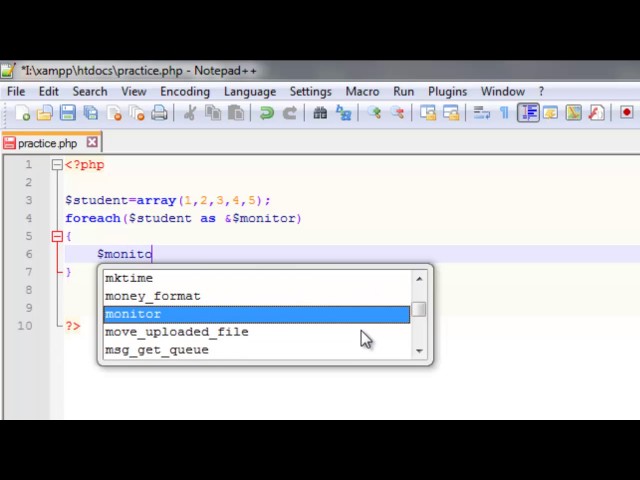Click the Document map toolbar icon
Screen dimensions: 640x480
click(x=573, y=113)
